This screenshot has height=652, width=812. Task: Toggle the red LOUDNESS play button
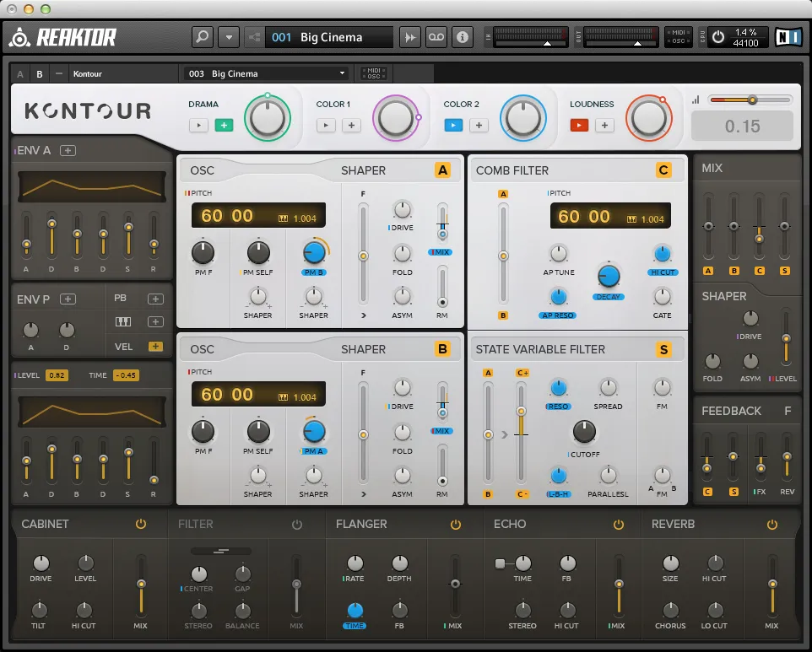point(580,125)
